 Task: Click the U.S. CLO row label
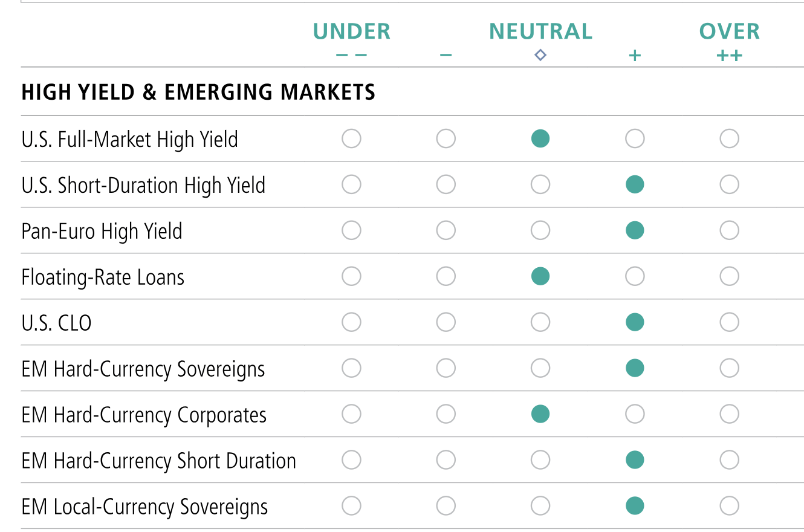coord(56,323)
